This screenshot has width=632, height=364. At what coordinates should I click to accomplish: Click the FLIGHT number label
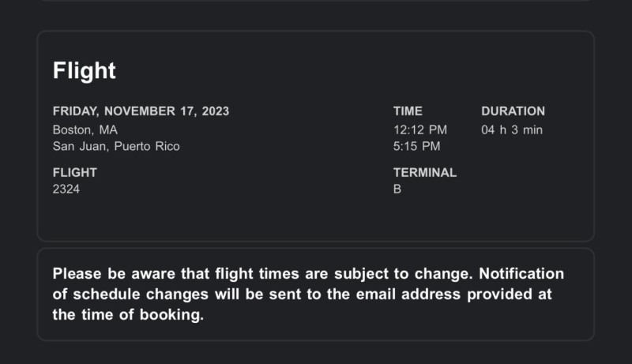(74, 172)
